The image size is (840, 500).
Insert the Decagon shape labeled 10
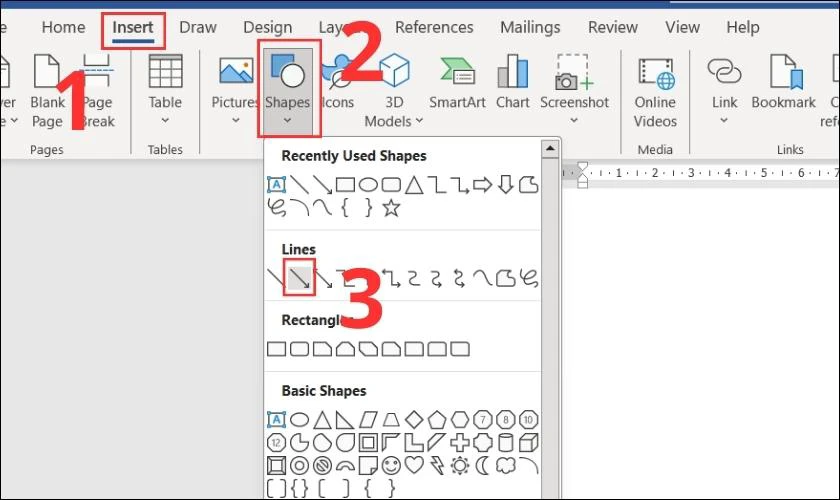[528, 420]
